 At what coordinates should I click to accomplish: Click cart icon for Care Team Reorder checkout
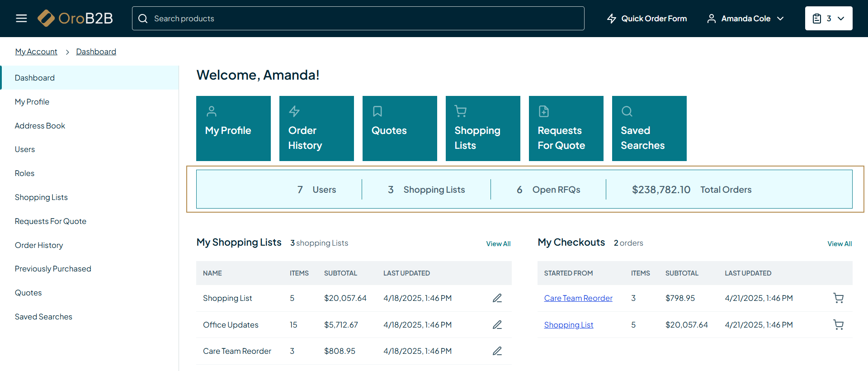click(x=838, y=298)
